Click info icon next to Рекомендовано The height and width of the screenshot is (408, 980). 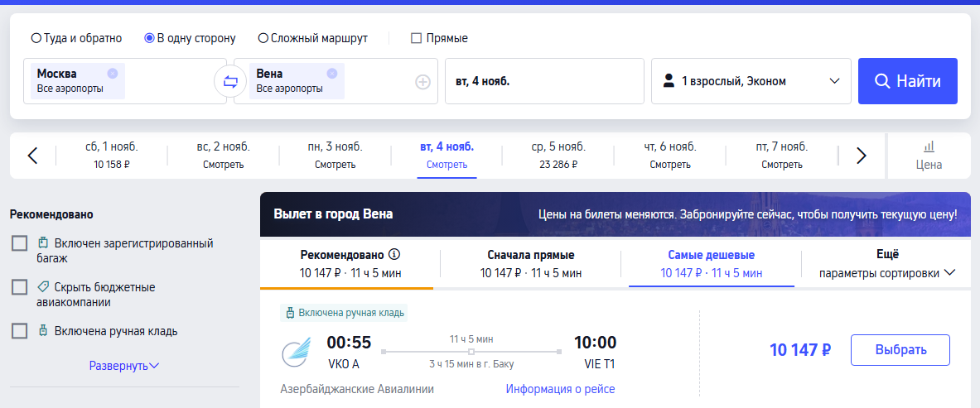click(394, 254)
